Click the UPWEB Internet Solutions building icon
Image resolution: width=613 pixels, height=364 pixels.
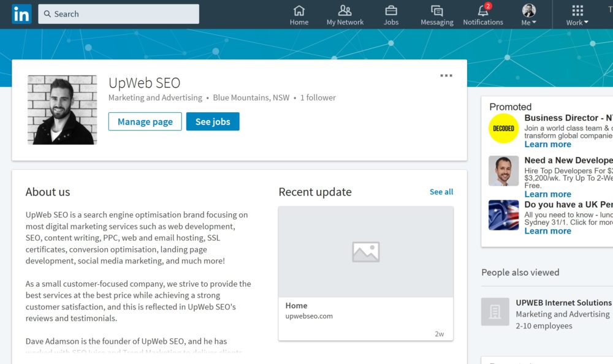[x=495, y=312]
